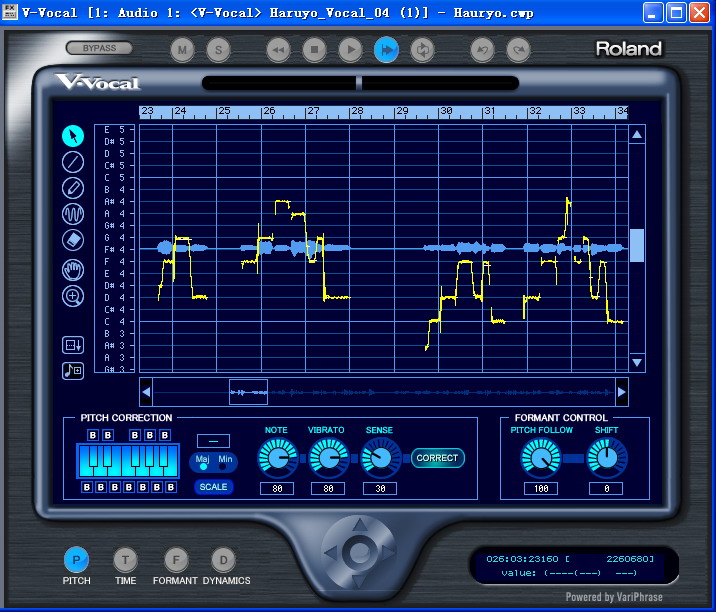Choose the pencil pitch-draw tool
Image resolution: width=716 pixels, height=612 pixels.
73,188
